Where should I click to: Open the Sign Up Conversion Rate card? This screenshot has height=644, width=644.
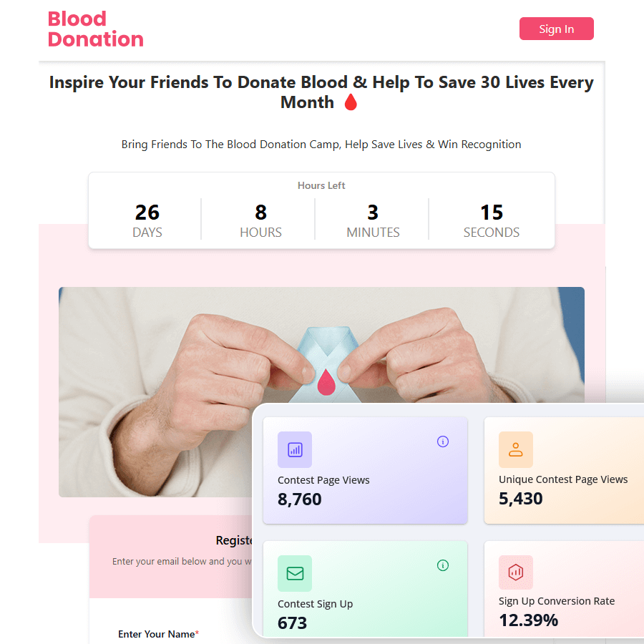tap(564, 590)
